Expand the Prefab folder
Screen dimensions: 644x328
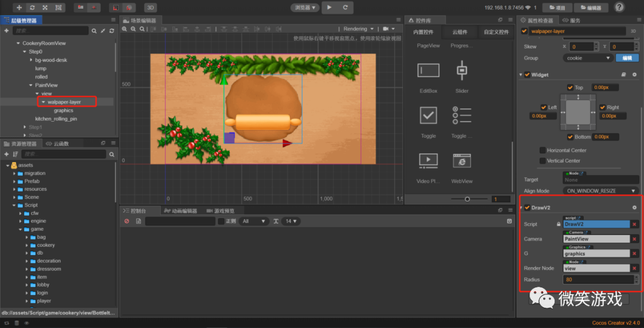click(14, 181)
